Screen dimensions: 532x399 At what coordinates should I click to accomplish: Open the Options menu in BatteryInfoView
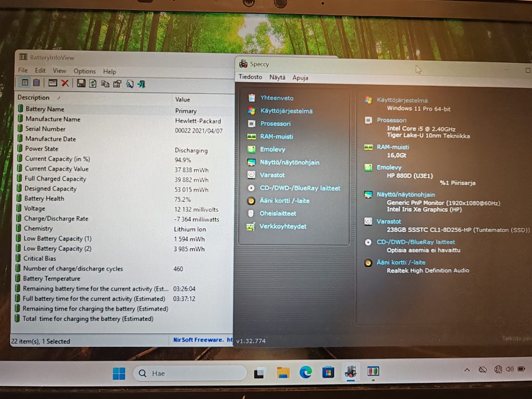click(84, 71)
